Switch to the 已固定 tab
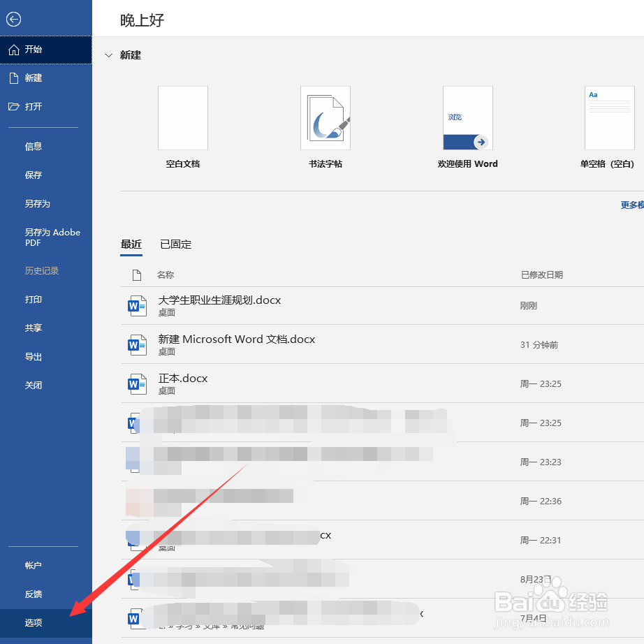The height and width of the screenshot is (644, 644). [x=176, y=244]
